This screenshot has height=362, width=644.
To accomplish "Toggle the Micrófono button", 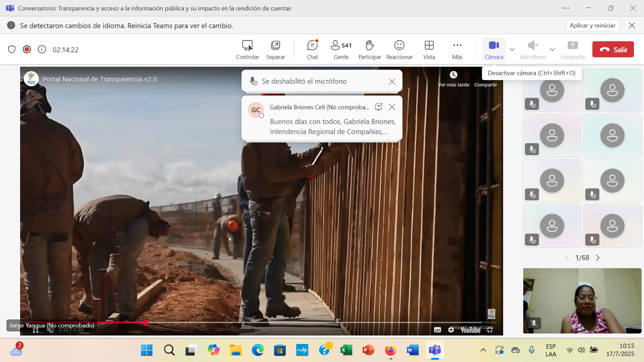I will (533, 50).
